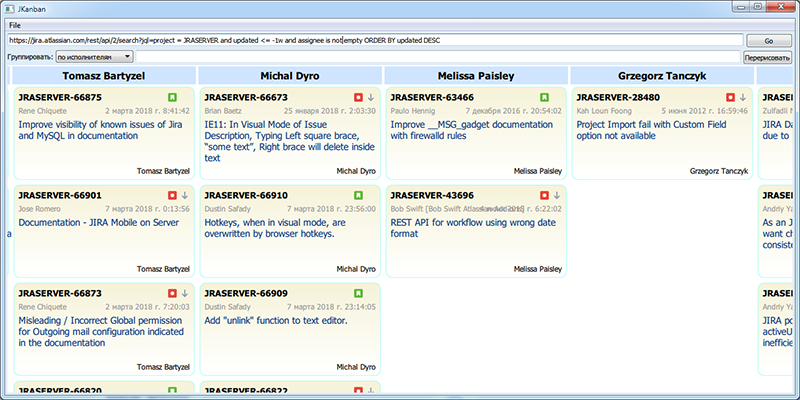Click issue key JRASERVER-28480
This screenshot has width=800, height=400.
pos(618,97)
